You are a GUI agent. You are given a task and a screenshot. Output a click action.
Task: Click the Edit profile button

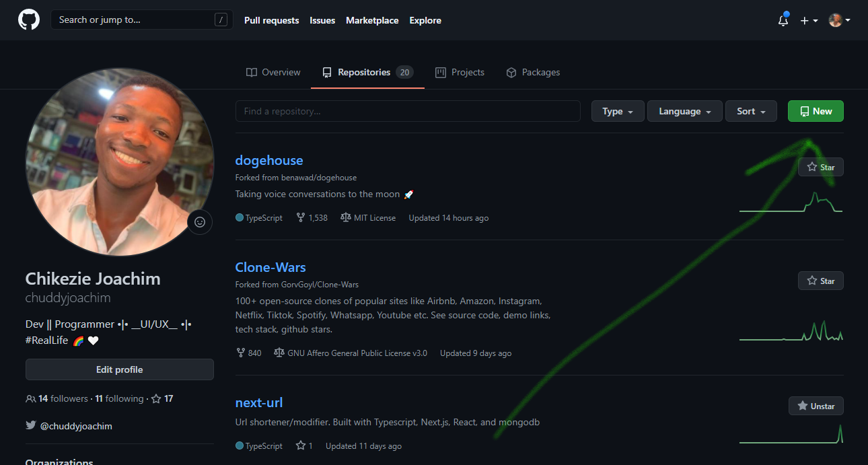coord(119,369)
